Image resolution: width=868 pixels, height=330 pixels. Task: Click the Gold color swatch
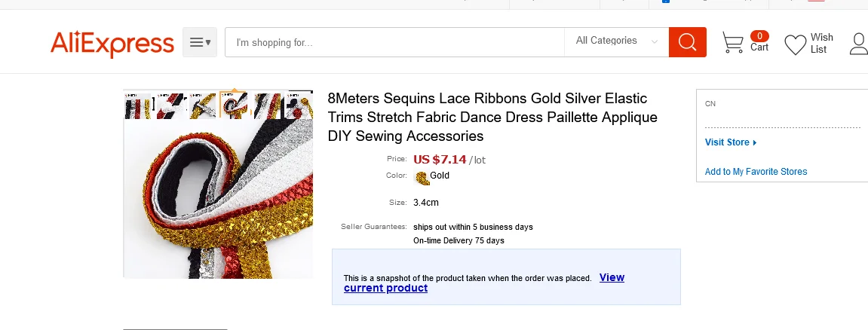click(422, 177)
